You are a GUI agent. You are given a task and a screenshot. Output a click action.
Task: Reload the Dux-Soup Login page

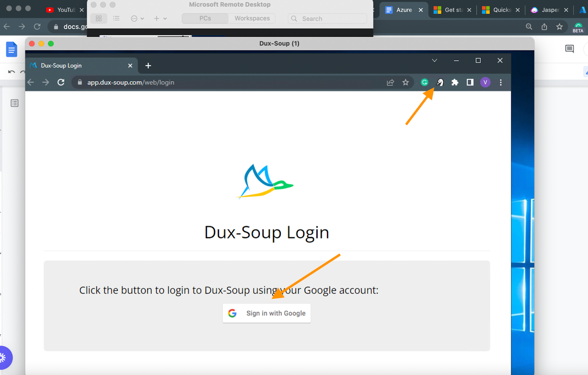(x=61, y=82)
